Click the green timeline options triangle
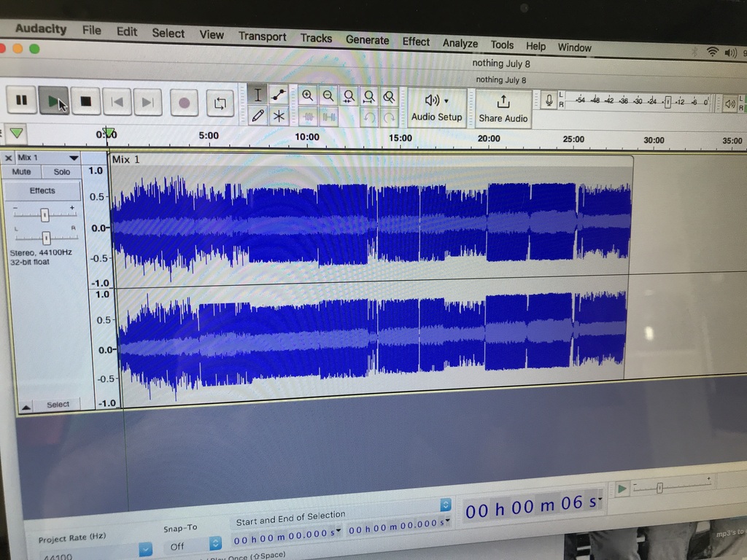 coord(17,133)
